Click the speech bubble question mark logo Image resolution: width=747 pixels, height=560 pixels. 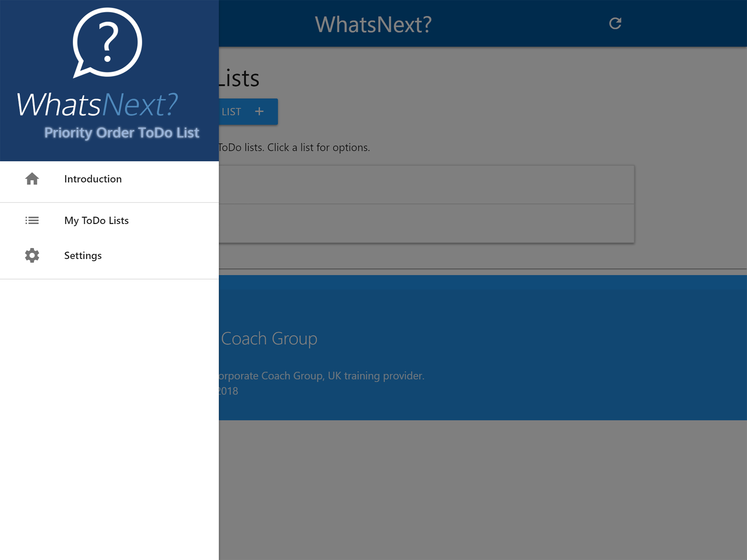click(x=107, y=43)
